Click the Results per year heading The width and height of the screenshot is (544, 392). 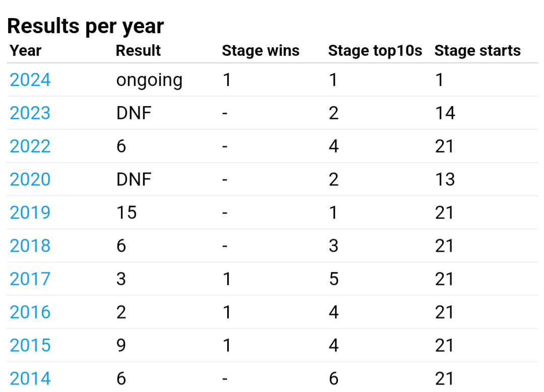86,26
